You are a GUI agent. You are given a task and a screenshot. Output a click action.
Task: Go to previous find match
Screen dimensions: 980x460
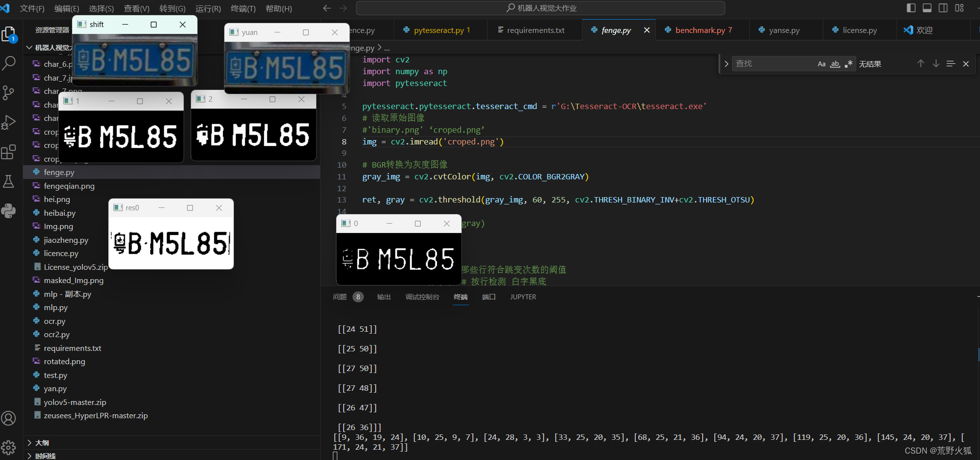point(921,64)
